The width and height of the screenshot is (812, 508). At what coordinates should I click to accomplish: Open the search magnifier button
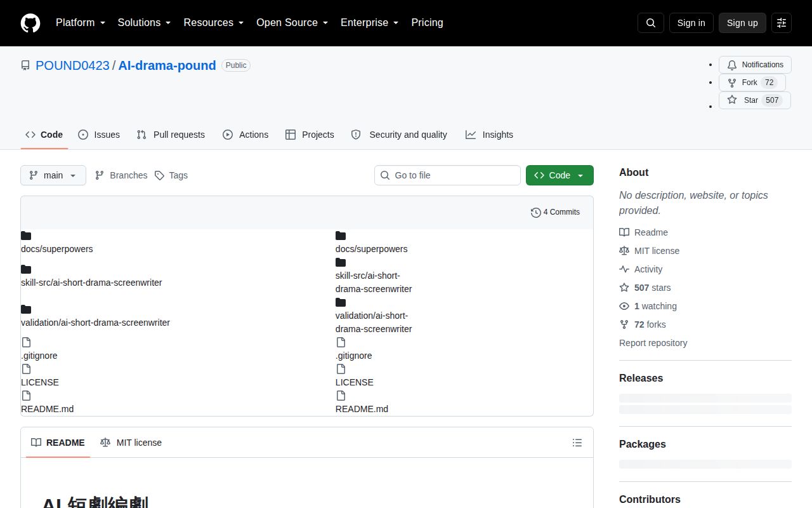click(x=651, y=23)
